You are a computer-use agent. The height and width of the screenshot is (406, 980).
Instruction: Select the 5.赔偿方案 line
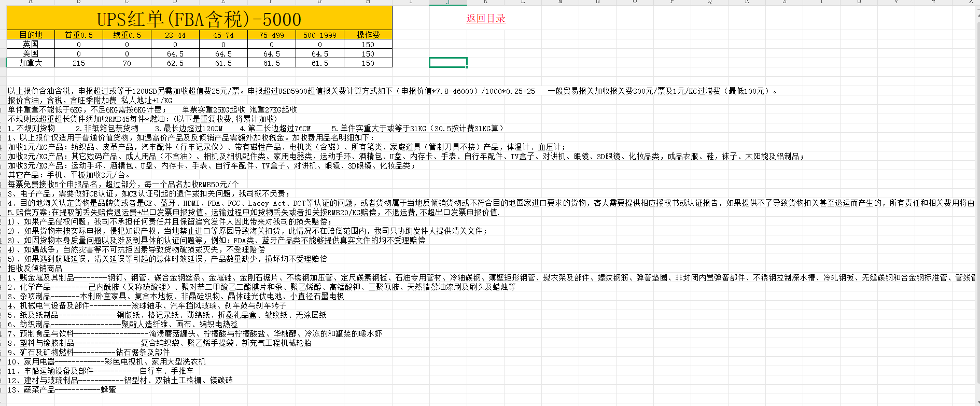click(x=254, y=213)
